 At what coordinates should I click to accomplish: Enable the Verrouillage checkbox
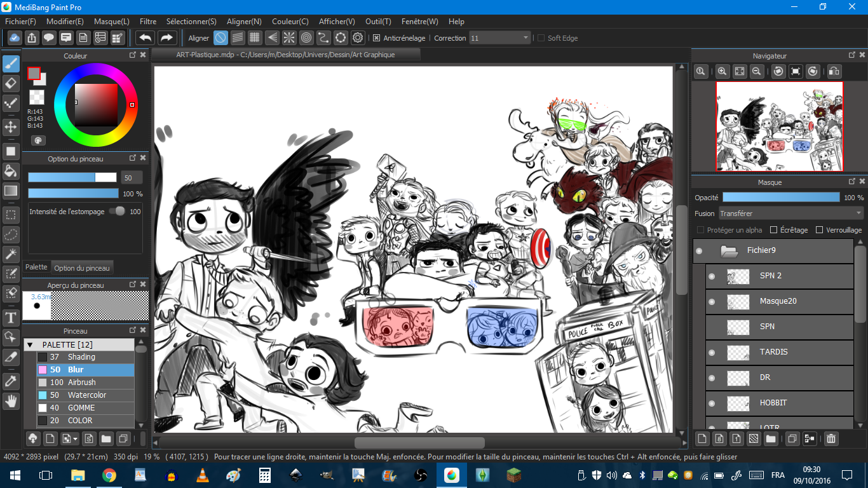[x=819, y=230]
